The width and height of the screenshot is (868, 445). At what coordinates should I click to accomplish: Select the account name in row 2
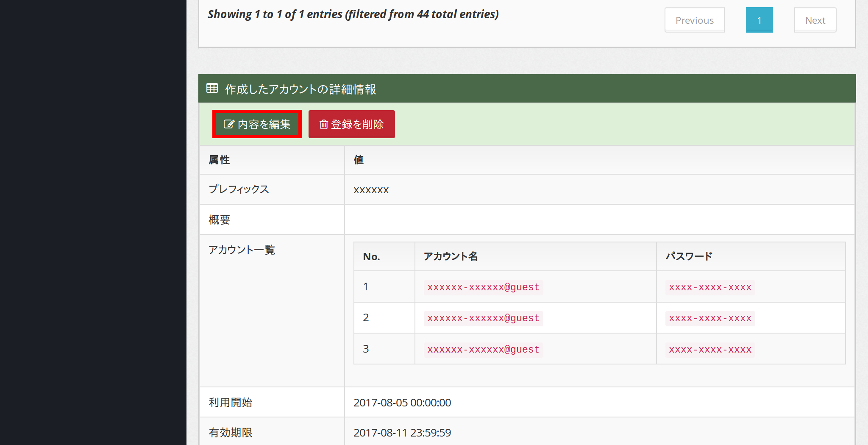click(483, 318)
